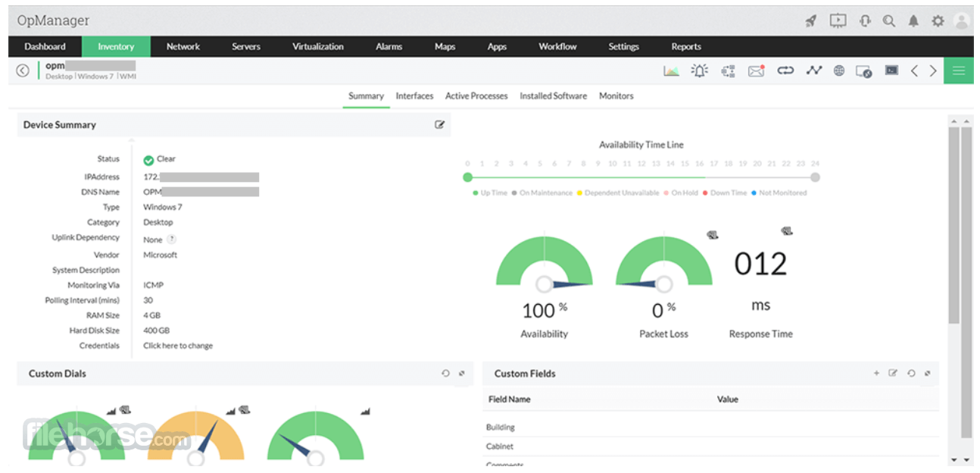The height and width of the screenshot is (473, 980).
Task: Open the support headset icon
Action: (x=865, y=21)
